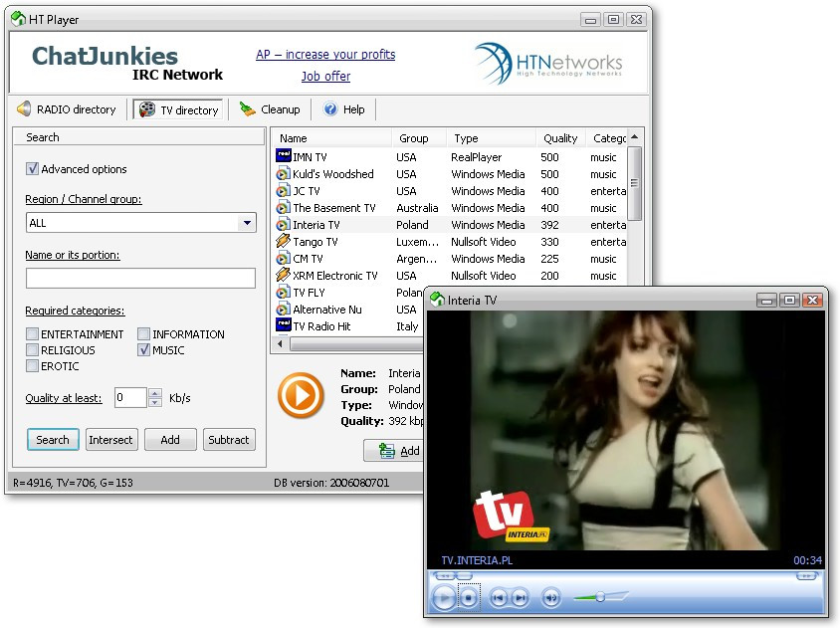The image size is (840, 628).
Task: Click the Nullsoft icon of Tango TV
Action: (x=283, y=241)
